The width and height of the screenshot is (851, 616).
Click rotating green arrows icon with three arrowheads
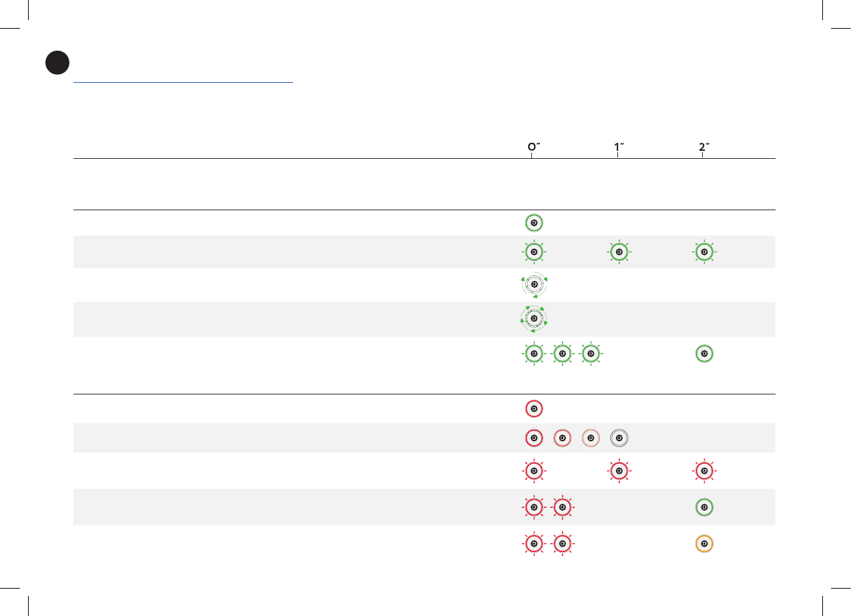533,285
